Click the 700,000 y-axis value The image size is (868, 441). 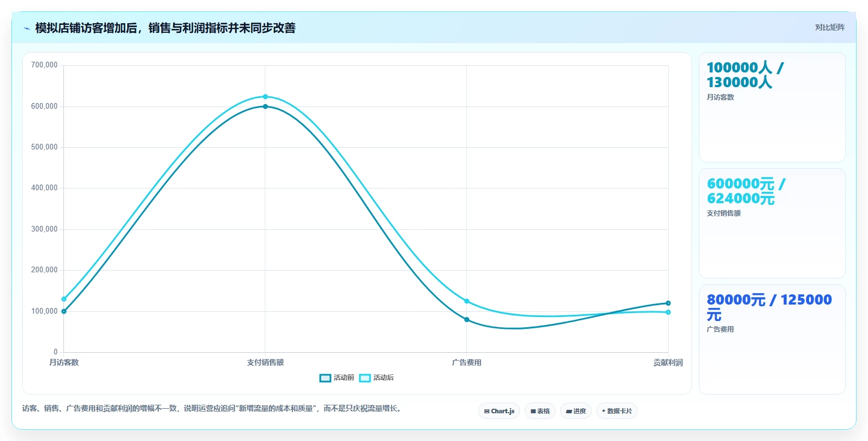44,65
